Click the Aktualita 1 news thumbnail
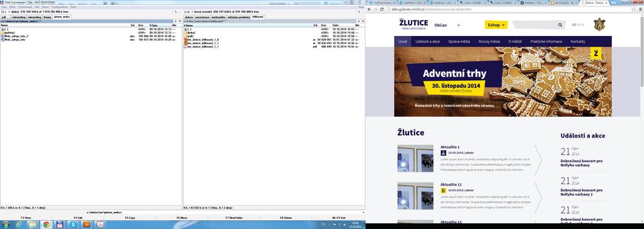 (415, 158)
